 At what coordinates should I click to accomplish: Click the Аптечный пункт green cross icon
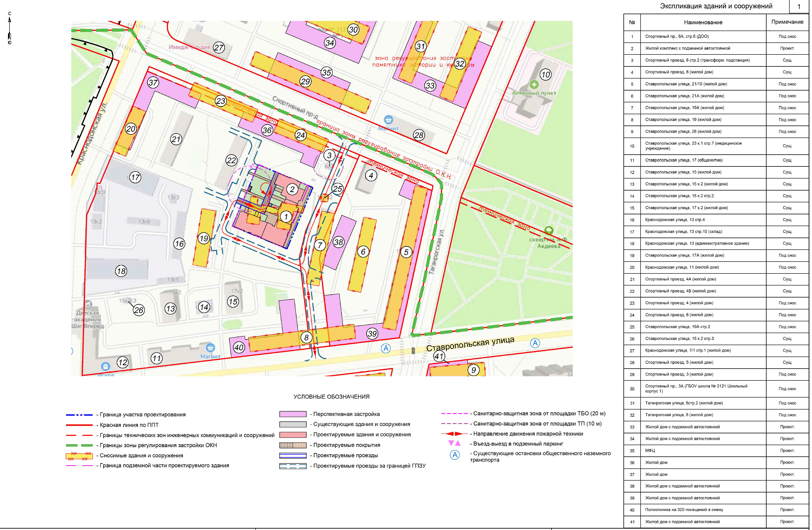coord(534,84)
